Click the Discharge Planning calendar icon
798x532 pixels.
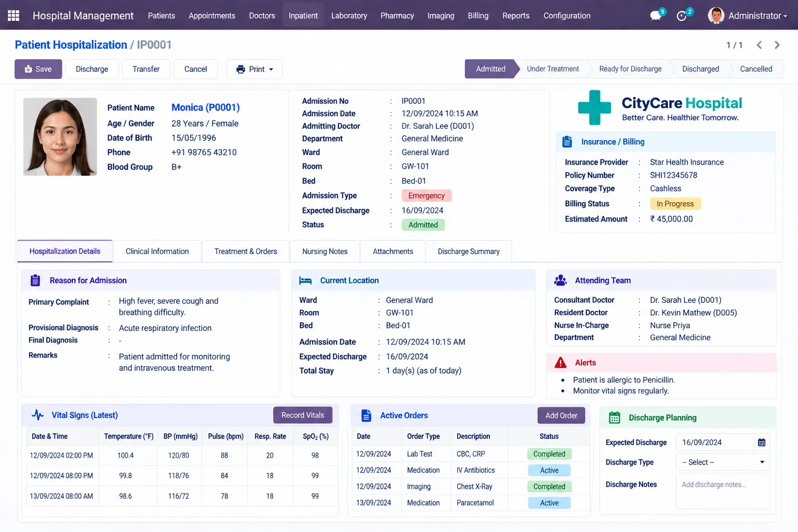tap(615, 418)
